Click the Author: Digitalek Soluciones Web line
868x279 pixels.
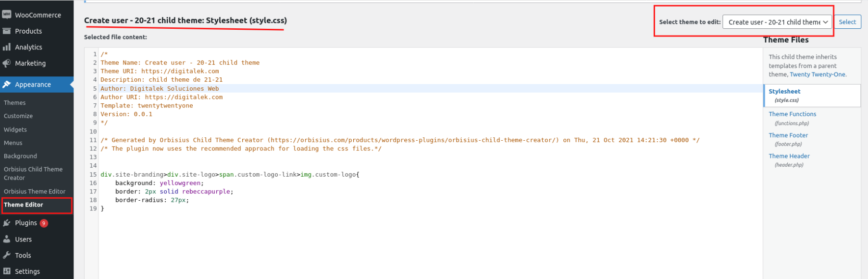[x=160, y=88]
